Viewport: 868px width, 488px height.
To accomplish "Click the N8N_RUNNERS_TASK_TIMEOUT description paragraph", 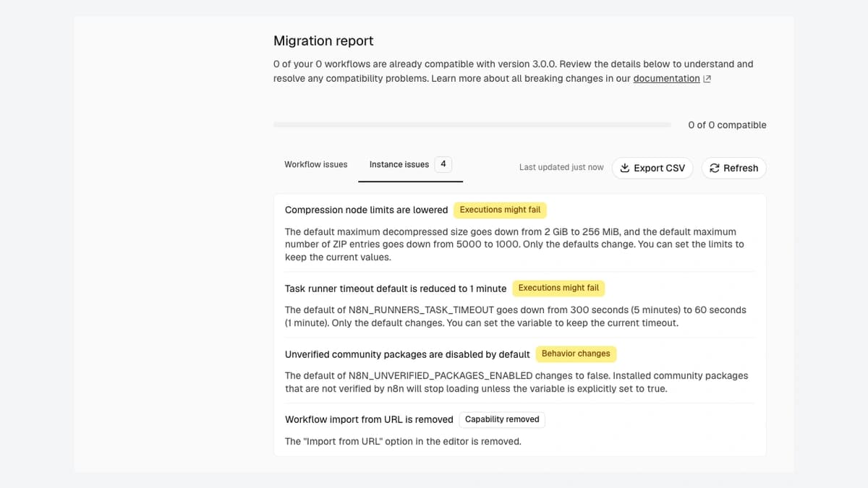I will click(x=515, y=316).
